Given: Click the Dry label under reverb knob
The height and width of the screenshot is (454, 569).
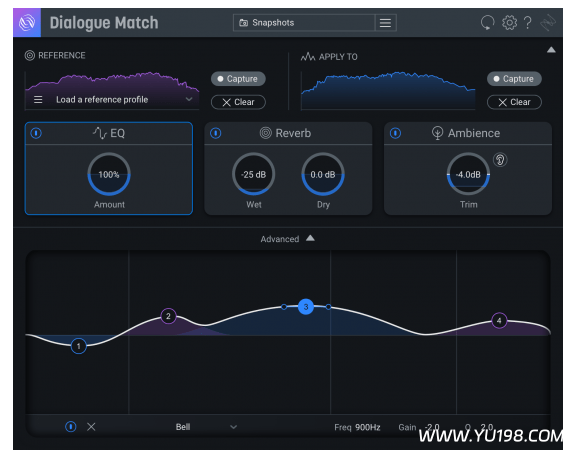Looking at the screenshot, I should (323, 205).
